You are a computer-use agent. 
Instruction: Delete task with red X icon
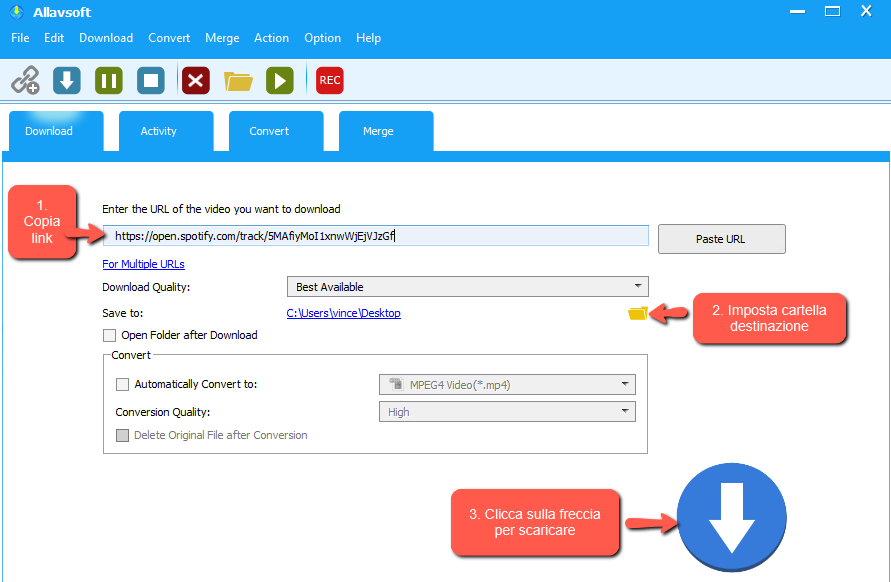(x=196, y=80)
